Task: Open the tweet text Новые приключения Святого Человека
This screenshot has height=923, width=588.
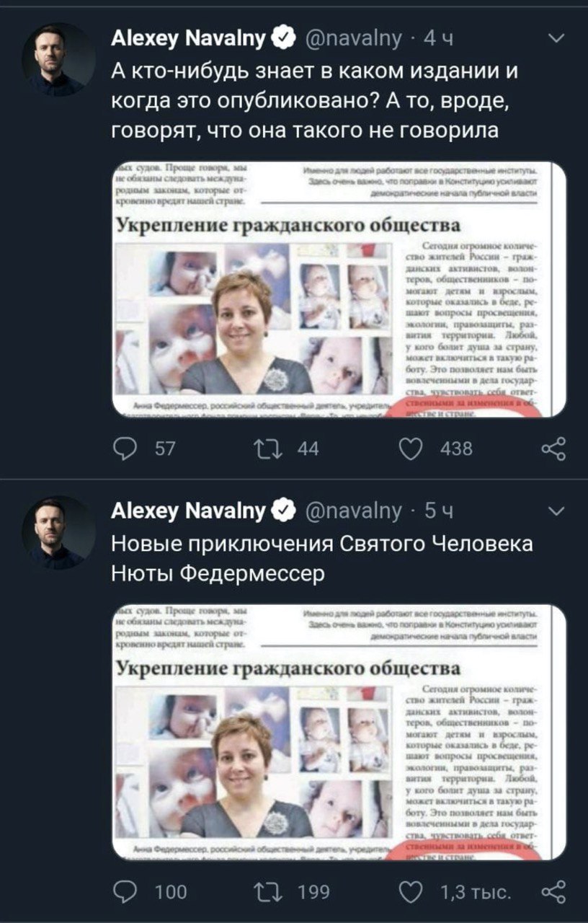Action: (x=322, y=558)
